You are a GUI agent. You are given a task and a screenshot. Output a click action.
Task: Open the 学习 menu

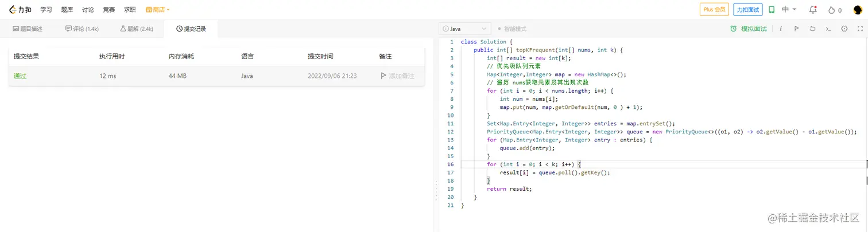coord(46,10)
